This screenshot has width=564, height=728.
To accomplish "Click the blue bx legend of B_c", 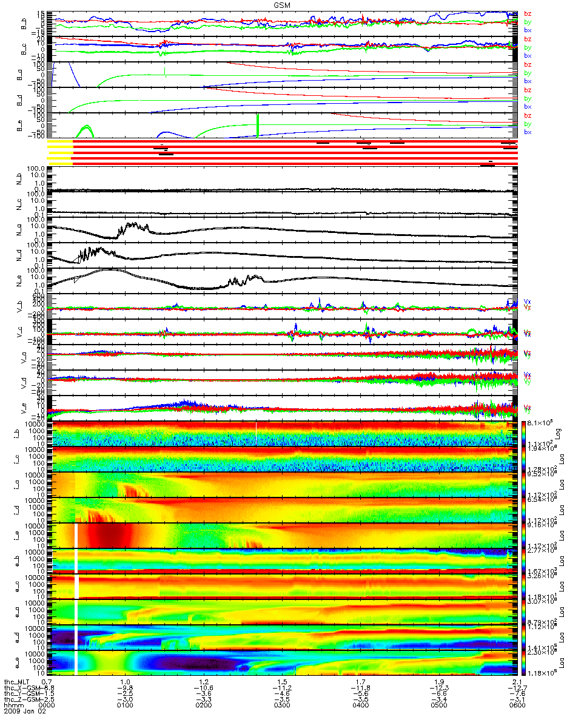I will tap(528, 56).
